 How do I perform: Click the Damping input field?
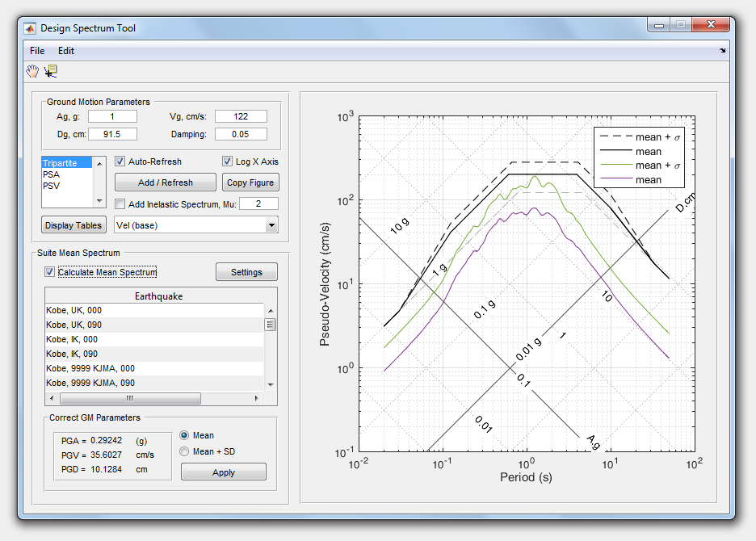(x=241, y=134)
